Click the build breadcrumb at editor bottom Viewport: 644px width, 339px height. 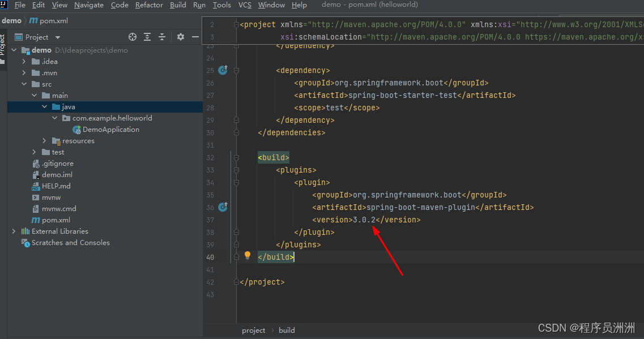click(x=287, y=331)
